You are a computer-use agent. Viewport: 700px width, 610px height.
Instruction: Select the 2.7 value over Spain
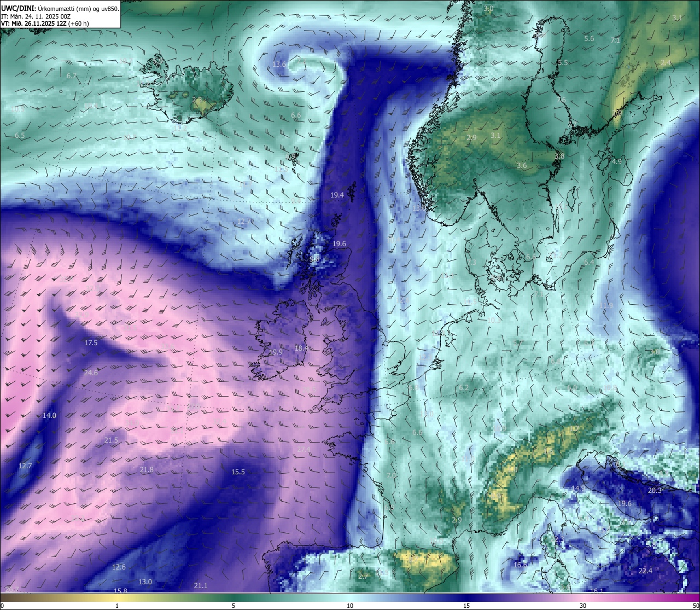[363, 577]
